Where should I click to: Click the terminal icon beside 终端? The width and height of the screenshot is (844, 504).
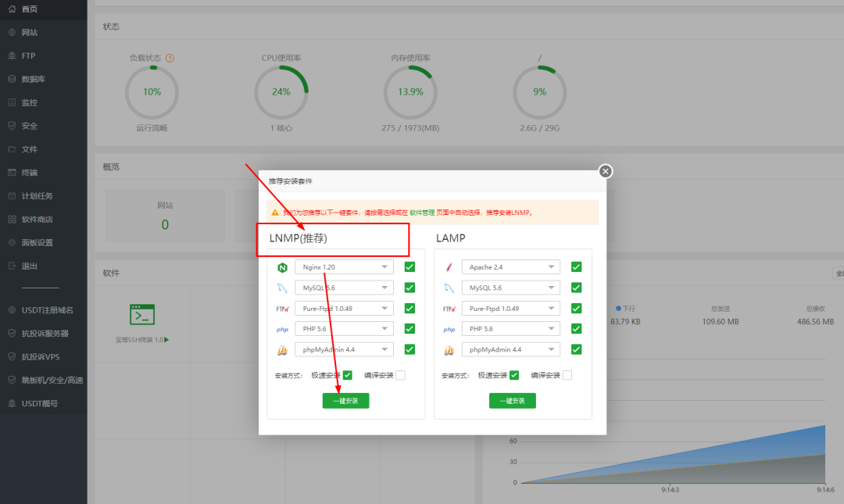click(12, 173)
